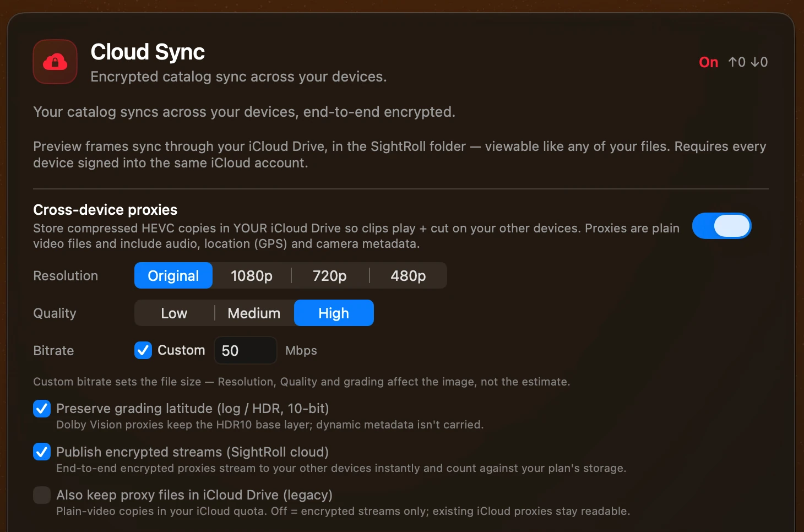Click the Dolby Vision proxies note text
This screenshot has width=804, height=532.
point(270,425)
